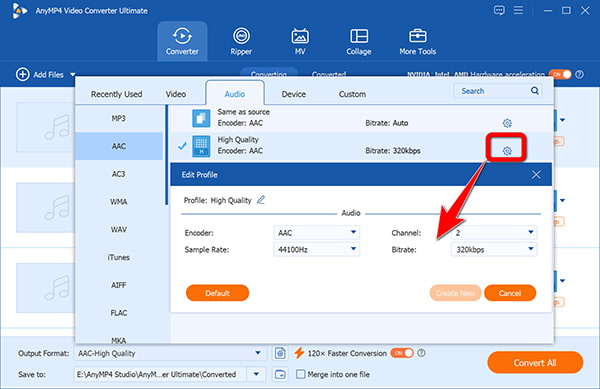Open the Converter tab
600x389 pixels.
tap(182, 41)
